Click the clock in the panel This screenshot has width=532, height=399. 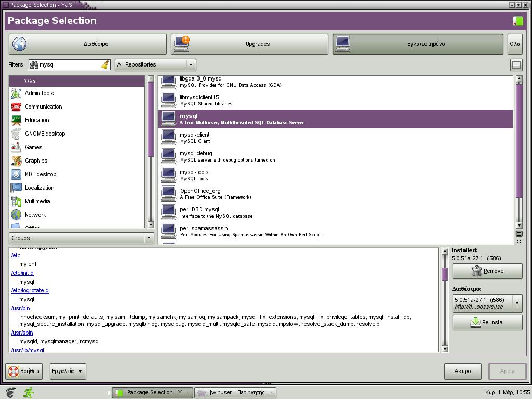508,392
